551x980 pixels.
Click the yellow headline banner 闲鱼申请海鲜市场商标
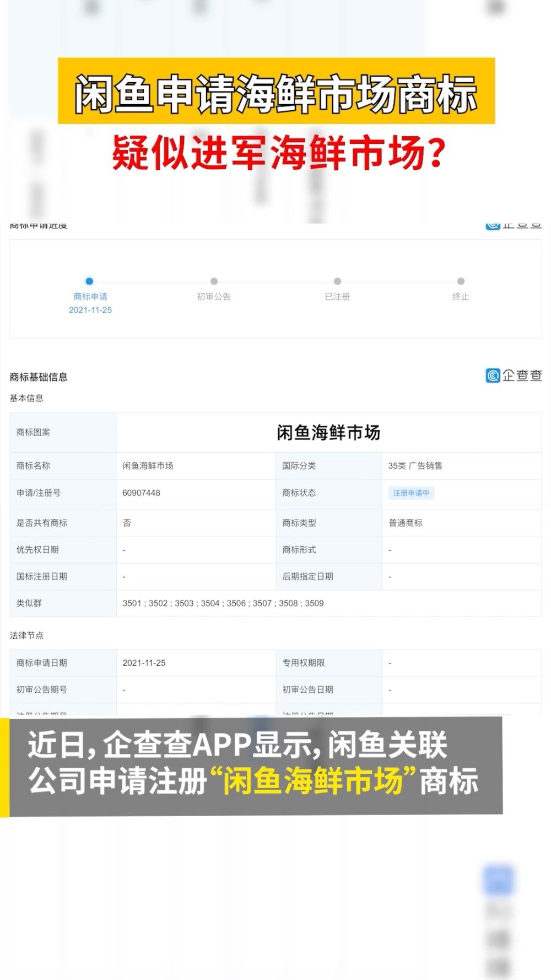point(277,91)
